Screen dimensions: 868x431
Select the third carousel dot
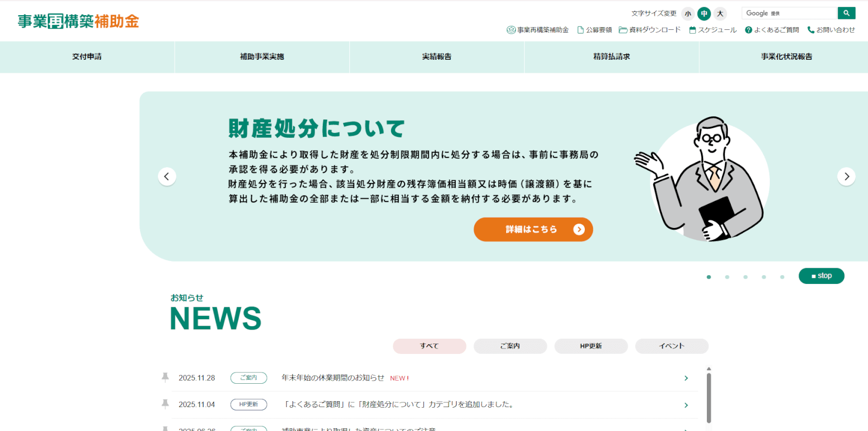coord(745,277)
